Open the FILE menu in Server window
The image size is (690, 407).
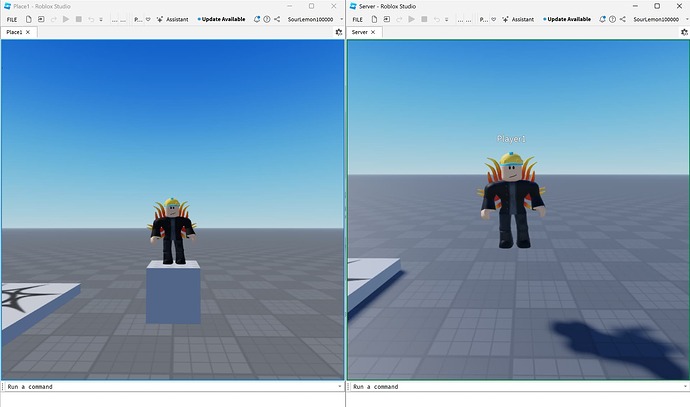click(x=357, y=19)
